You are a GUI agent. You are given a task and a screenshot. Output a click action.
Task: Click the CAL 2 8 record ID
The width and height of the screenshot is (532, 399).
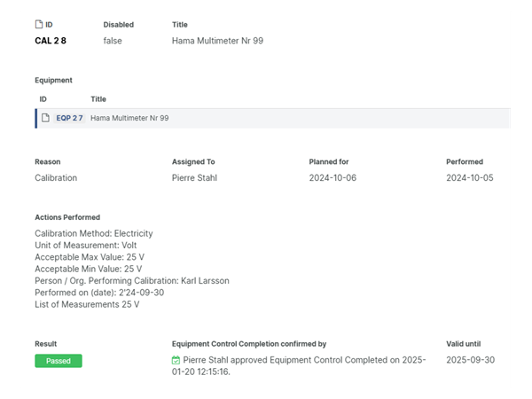pos(51,41)
